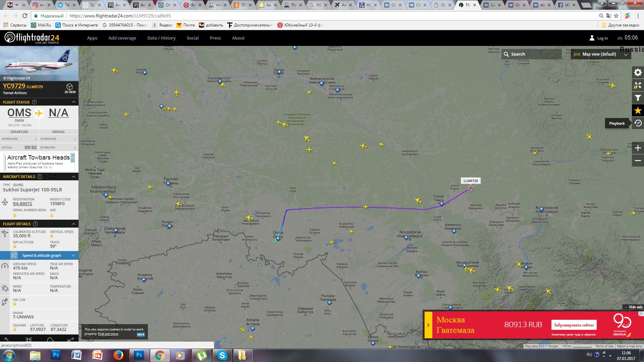Open the Add coverage menu
The height and width of the screenshot is (362, 644).
pyautogui.click(x=122, y=38)
